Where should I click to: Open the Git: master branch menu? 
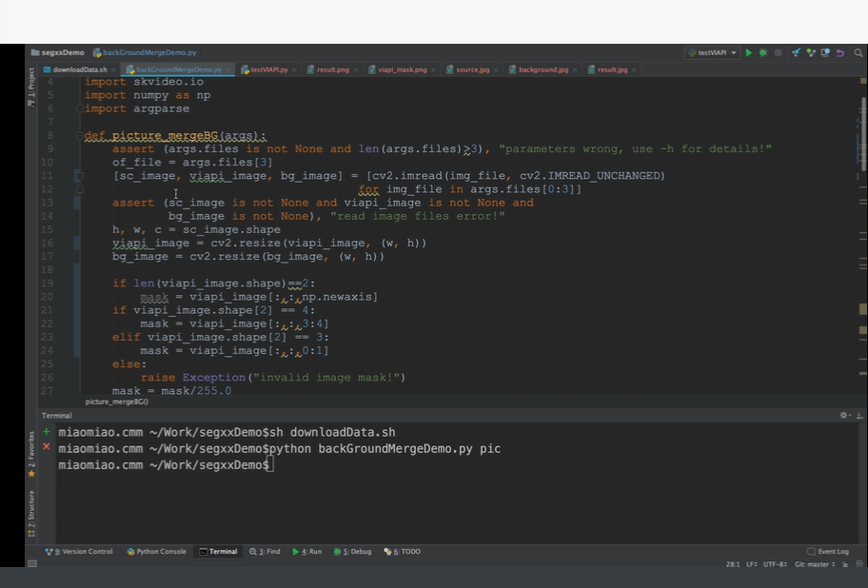815,564
